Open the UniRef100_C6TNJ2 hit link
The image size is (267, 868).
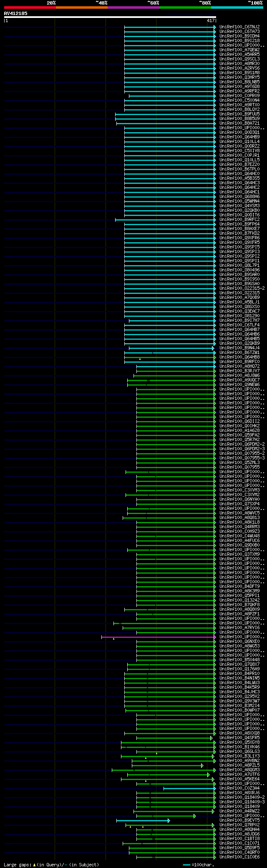coord(239,27)
